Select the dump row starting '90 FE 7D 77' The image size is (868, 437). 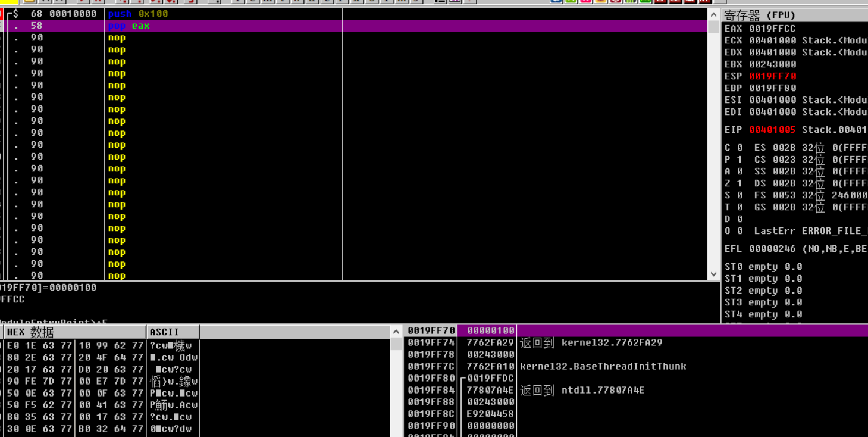[101, 381]
